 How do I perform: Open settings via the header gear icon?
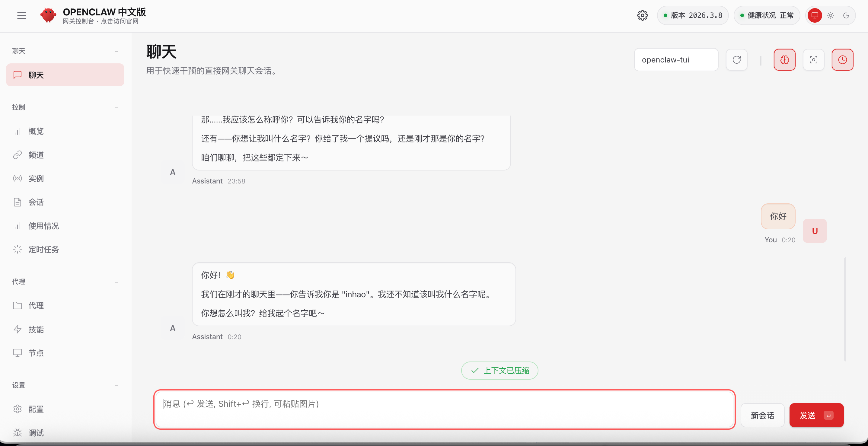[642, 15]
